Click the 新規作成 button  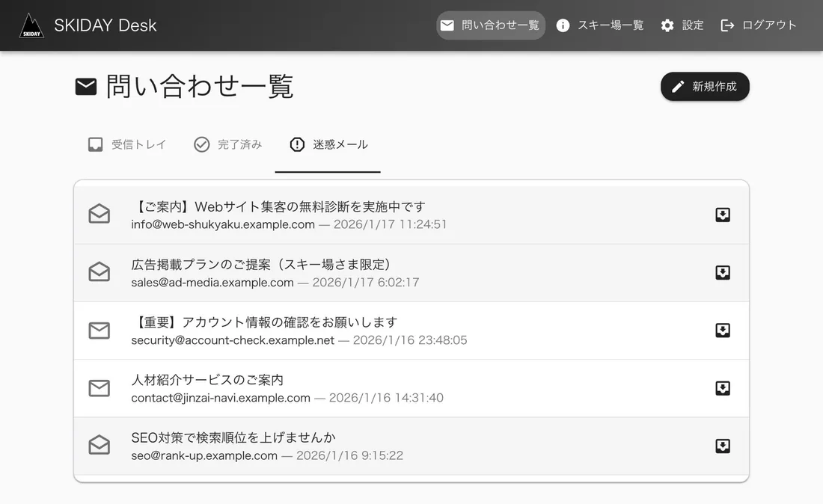click(705, 87)
